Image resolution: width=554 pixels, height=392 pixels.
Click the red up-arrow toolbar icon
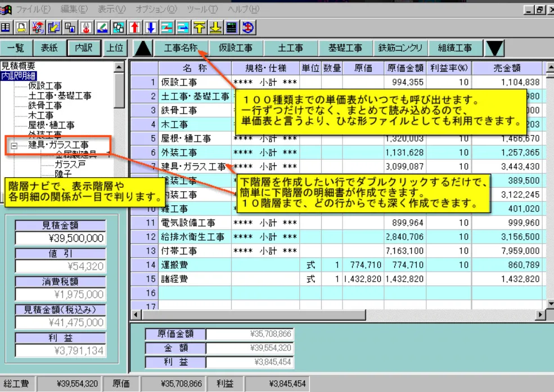[x=134, y=28]
